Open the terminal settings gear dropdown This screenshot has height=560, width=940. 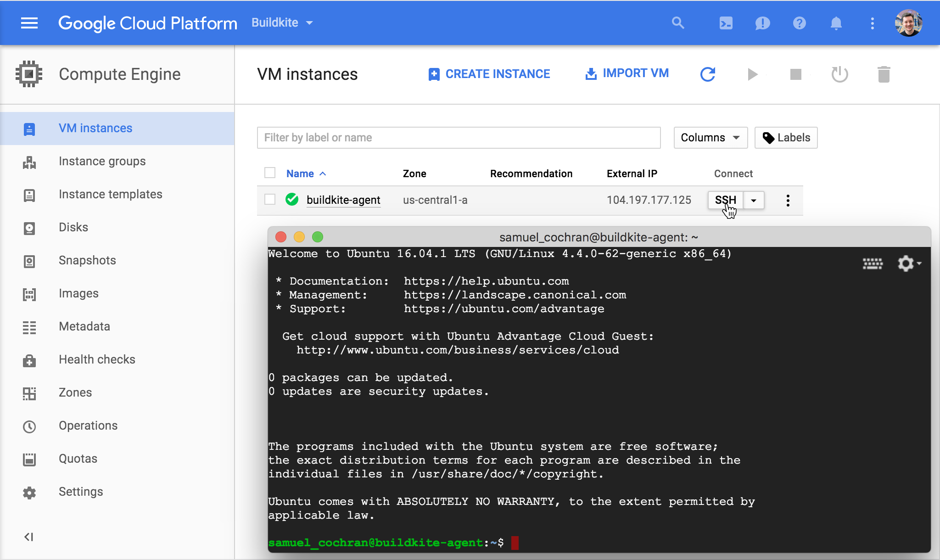pyautogui.click(x=909, y=263)
